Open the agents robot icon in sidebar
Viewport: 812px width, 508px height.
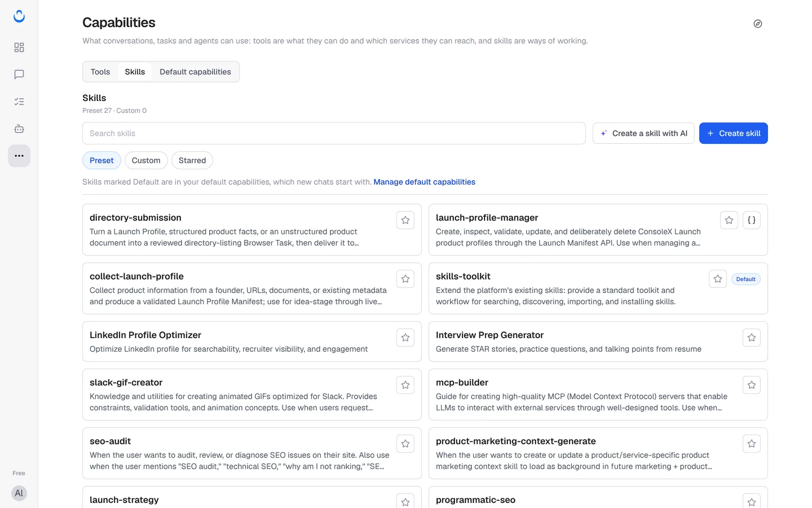point(19,129)
